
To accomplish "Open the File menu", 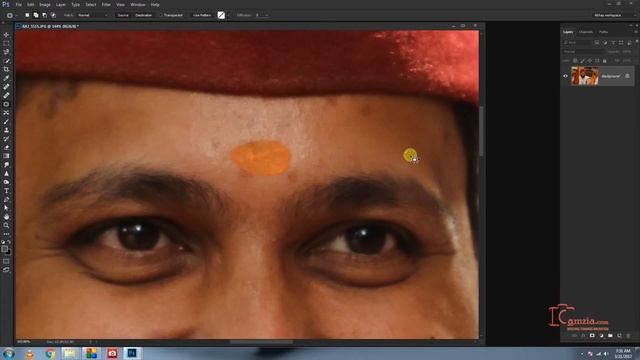I will (x=19, y=4).
